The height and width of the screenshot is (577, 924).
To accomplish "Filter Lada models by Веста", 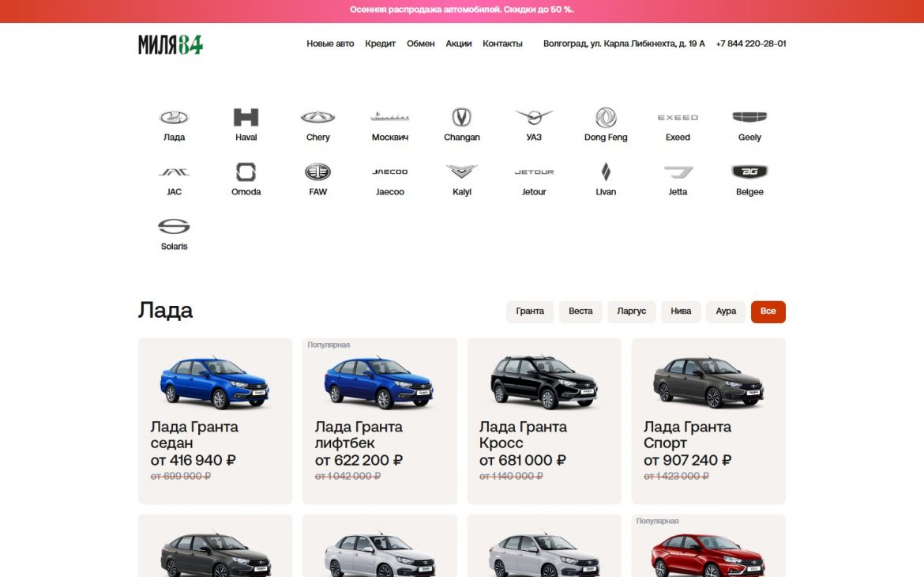I will coord(580,311).
